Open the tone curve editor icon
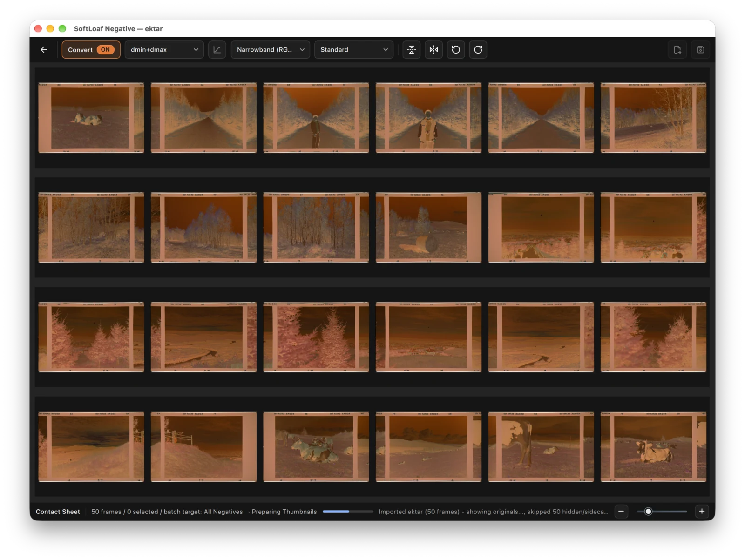This screenshot has height=560, width=745. coord(217,50)
